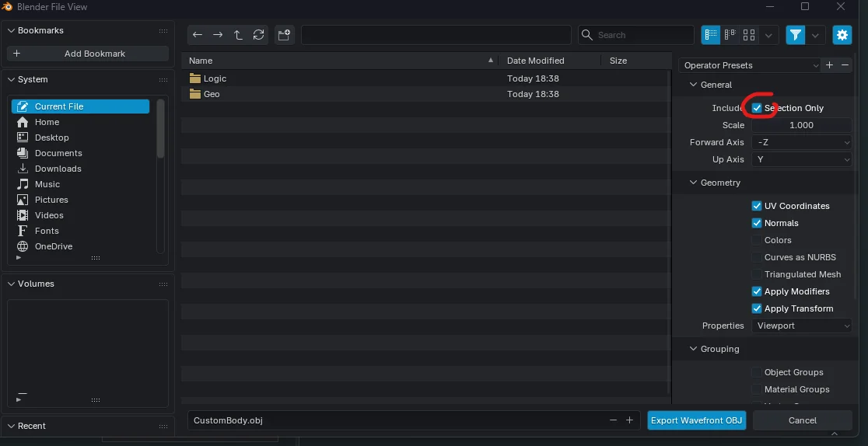
Task: Uncheck Selection Only checkbox
Action: 757,108
